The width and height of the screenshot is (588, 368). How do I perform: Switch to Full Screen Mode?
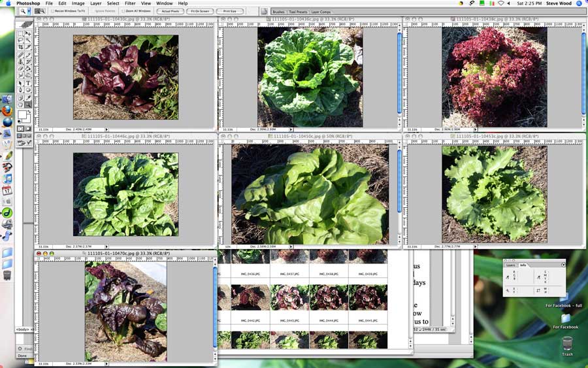(x=29, y=136)
